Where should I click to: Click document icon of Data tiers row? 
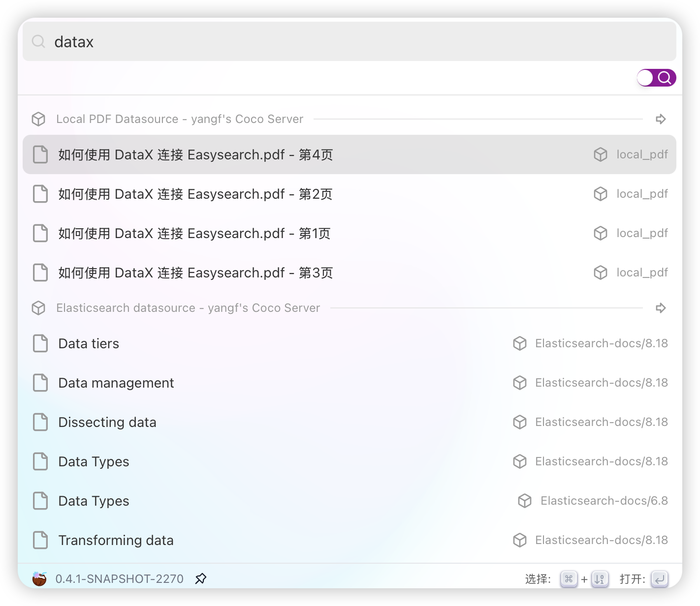(40, 343)
